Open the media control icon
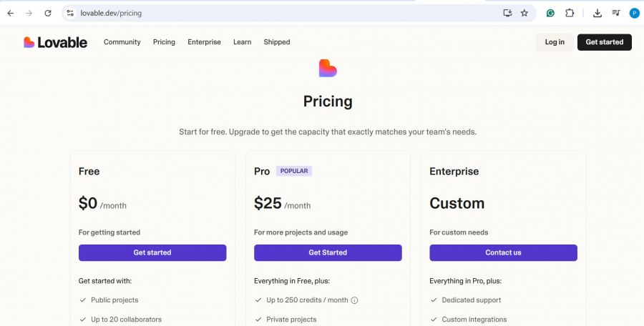The height and width of the screenshot is (326, 644). click(x=615, y=13)
